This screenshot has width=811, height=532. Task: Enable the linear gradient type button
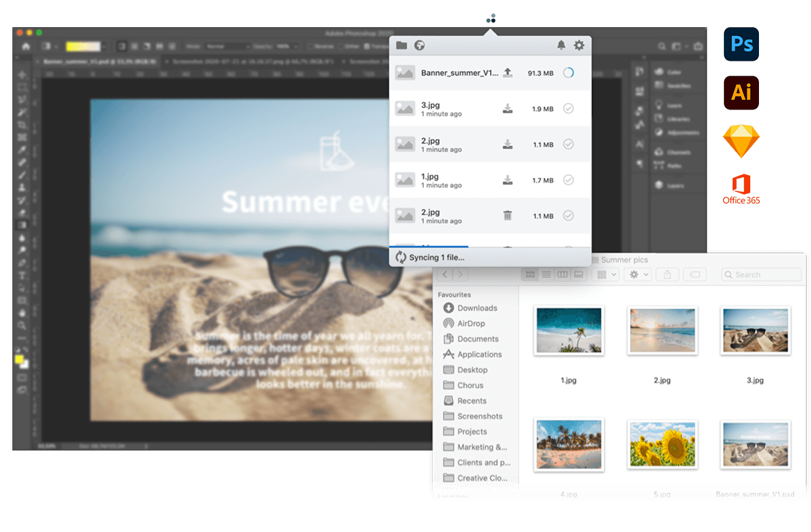122,47
